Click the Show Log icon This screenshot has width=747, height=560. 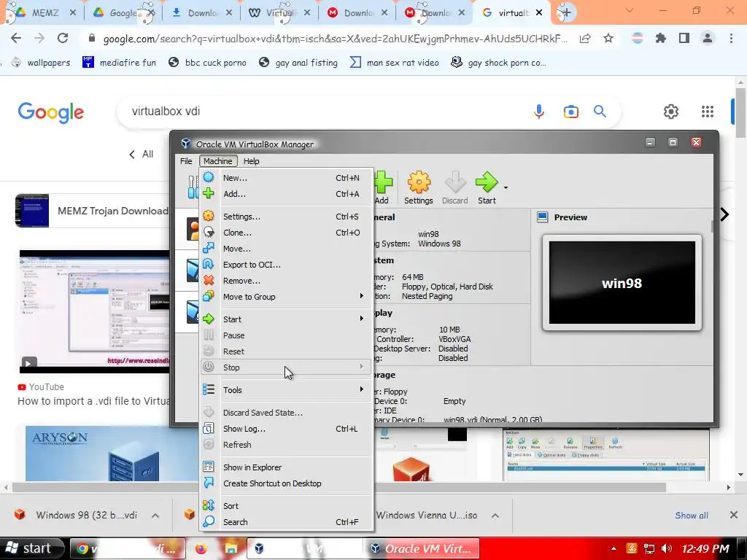208,429
